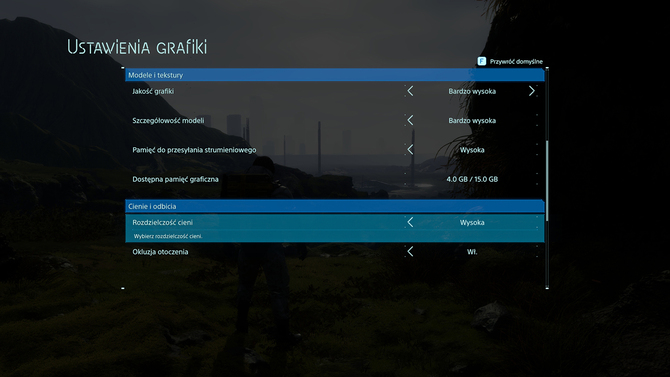Click the 'Bardzo wysoka' value for Szczegółowość modeli
The width and height of the screenshot is (670, 377).
[x=472, y=121]
